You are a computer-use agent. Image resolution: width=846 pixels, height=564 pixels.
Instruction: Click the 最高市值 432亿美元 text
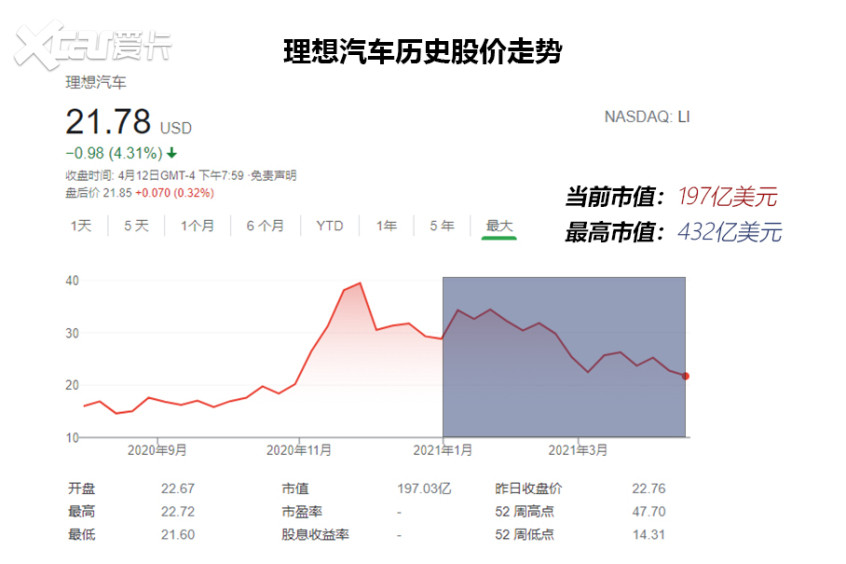click(x=673, y=232)
